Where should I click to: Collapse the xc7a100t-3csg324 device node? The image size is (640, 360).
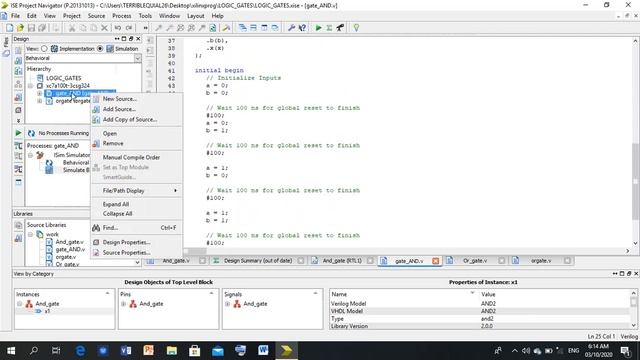pos(30,86)
